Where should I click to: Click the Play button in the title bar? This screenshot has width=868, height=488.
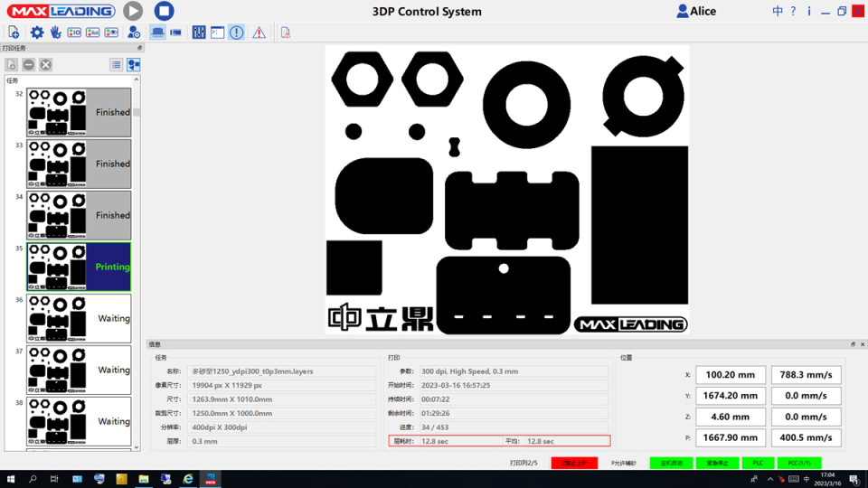pyautogui.click(x=133, y=11)
